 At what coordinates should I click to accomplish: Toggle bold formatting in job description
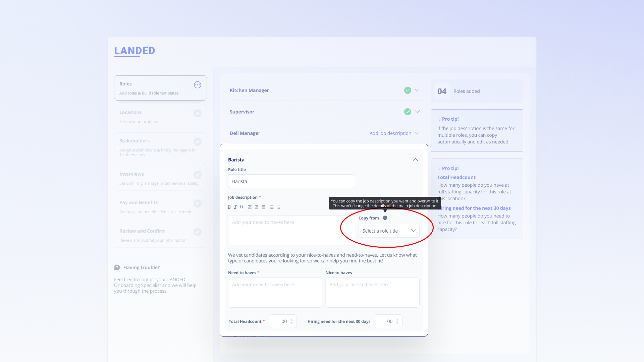(x=229, y=207)
